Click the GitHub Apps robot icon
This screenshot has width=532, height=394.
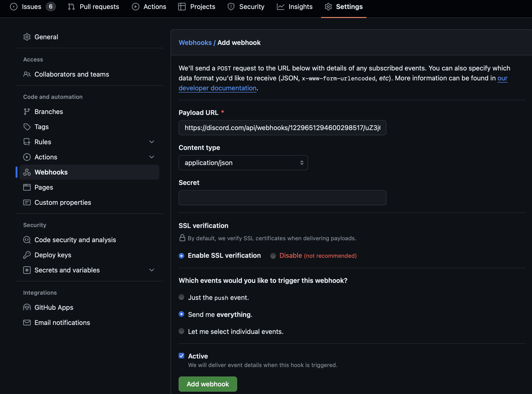tap(27, 307)
